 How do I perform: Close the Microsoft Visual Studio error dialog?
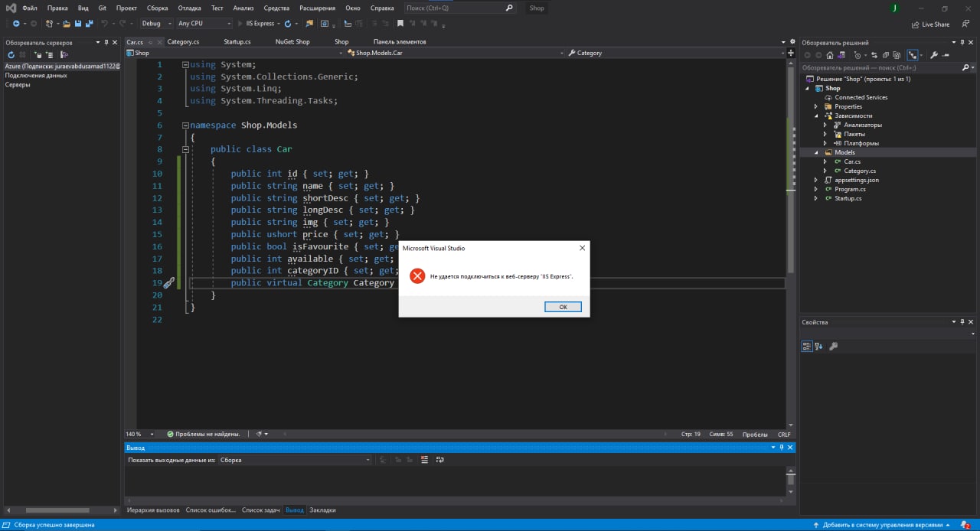coord(582,248)
